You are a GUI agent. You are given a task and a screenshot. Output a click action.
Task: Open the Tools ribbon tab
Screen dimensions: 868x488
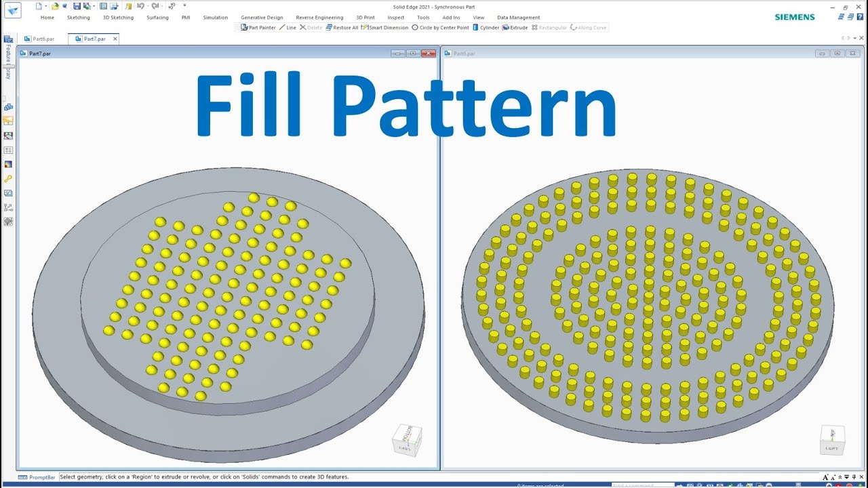[x=423, y=18]
